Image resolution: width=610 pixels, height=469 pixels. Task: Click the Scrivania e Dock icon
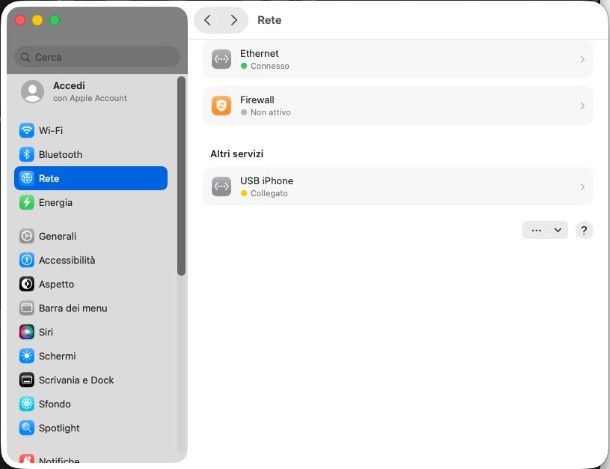coord(26,380)
